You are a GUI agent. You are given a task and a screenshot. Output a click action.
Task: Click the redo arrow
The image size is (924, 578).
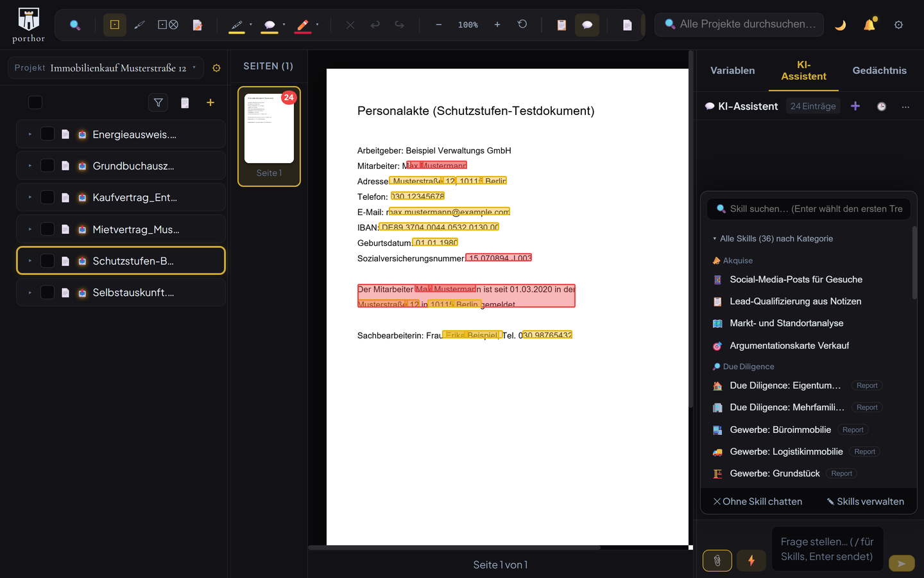click(400, 25)
